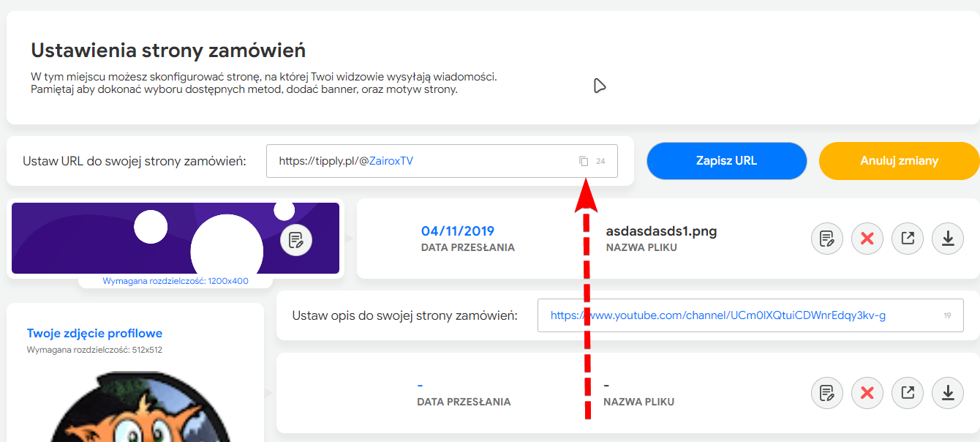Download the empty profile picture file entry
The image size is (980, 442).
click(948, 393)
